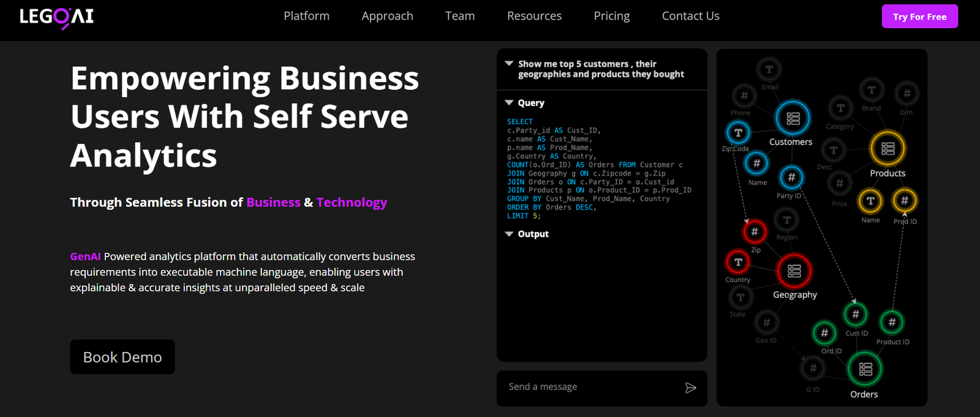
Task: Collapse the top 5 customers prompt
Action: pos(509,64)
